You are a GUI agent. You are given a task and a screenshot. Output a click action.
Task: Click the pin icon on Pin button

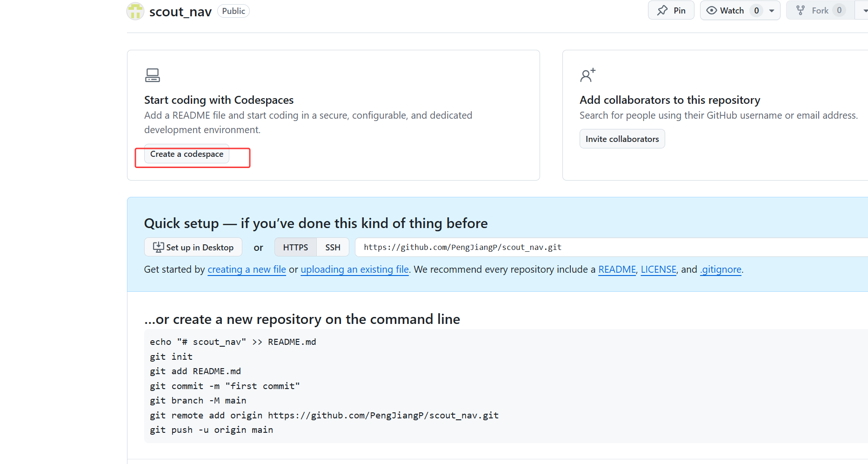(x=662, y=10)
